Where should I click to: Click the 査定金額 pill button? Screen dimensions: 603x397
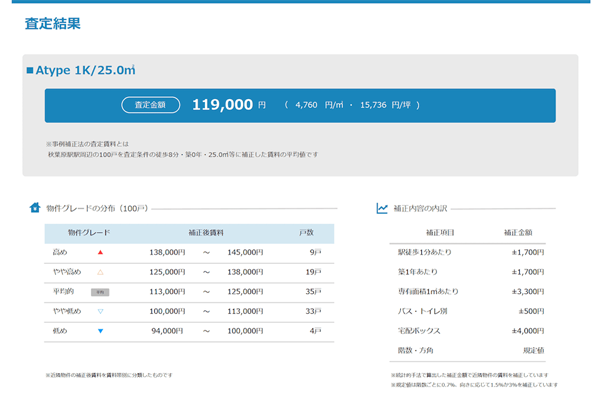150,105
